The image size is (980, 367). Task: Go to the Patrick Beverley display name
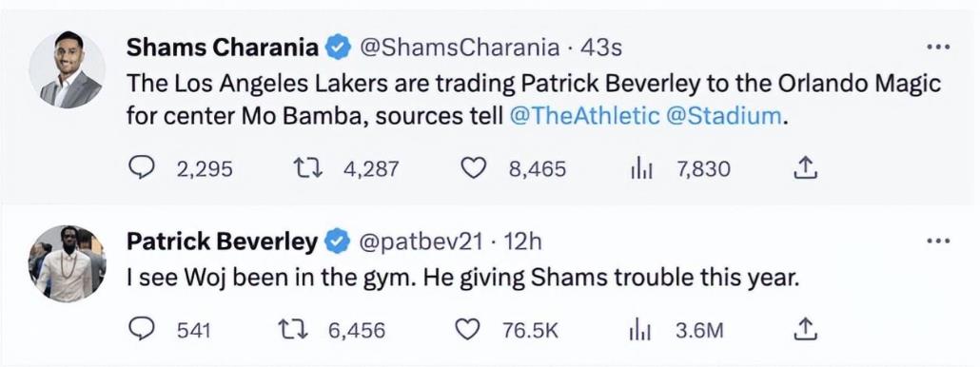coord(222,241)
